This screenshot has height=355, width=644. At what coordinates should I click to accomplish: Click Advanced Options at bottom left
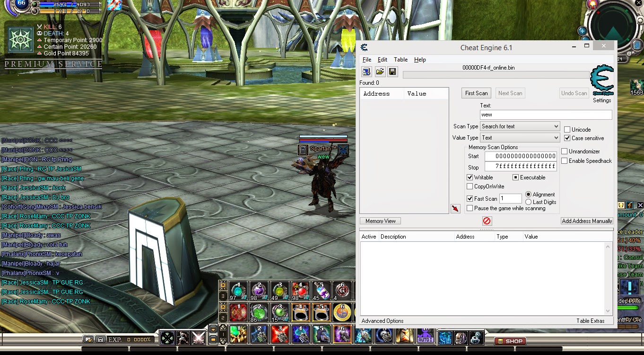coord(383,321)
